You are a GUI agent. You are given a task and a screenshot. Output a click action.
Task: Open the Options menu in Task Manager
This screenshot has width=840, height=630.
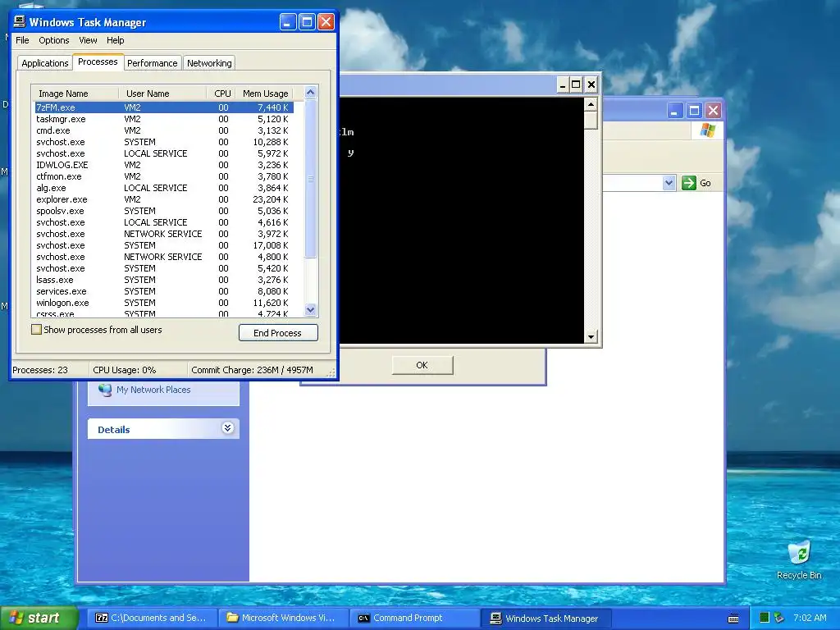click(x=53, y=40)
